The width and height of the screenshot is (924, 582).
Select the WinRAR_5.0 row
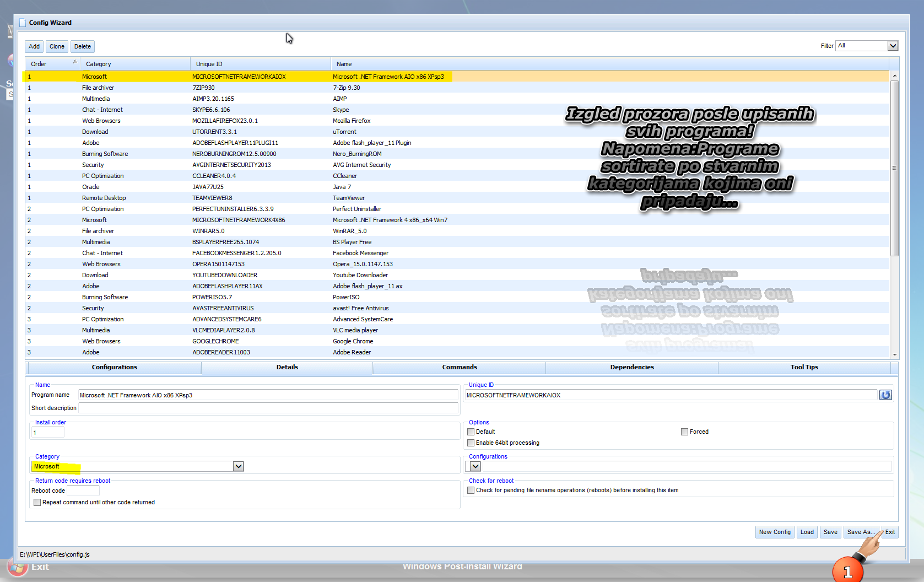[x=457, y=231]
